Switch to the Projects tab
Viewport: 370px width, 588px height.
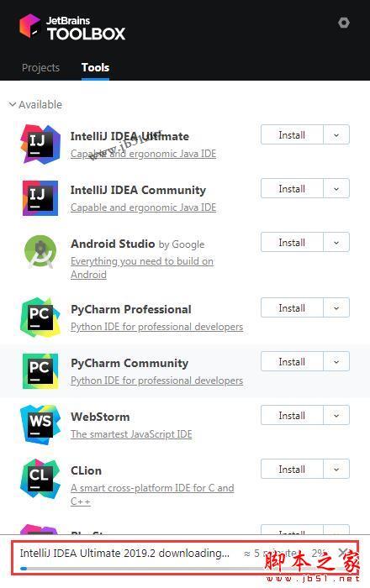[x=40, y=68]
